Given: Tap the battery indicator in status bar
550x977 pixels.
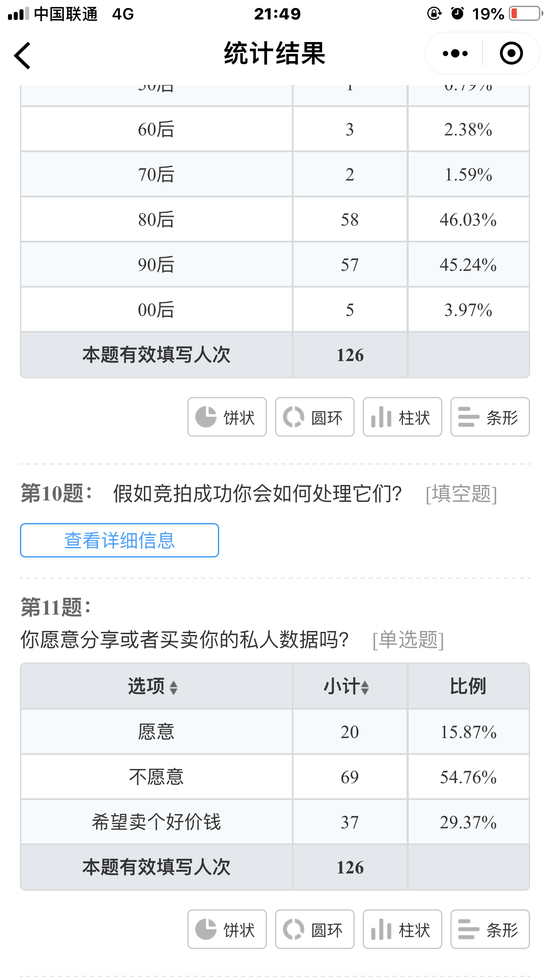Looking at the screenshot, I should click(525, 13).
